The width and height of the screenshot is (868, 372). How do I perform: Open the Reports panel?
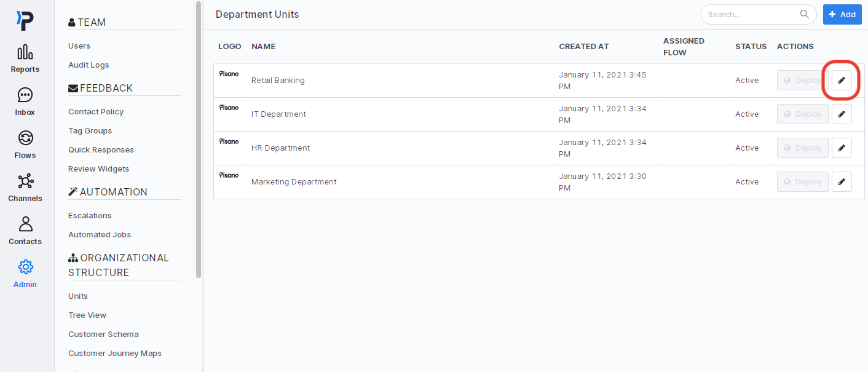click(25, 58)
